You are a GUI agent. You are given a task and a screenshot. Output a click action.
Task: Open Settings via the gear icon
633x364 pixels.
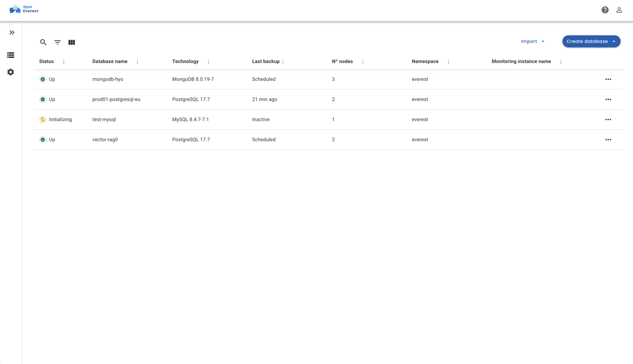[x=11, y=72]
